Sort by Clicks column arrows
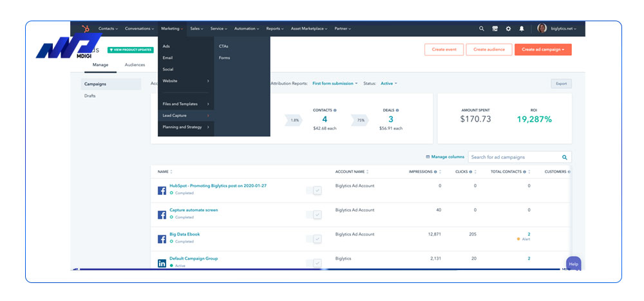This screenshot has height=301, width=644. (x=475, y=172)
